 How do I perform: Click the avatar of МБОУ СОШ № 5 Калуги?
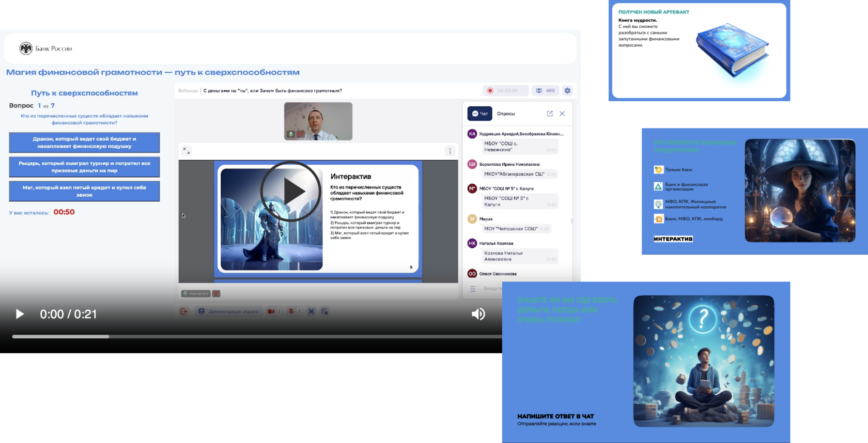coord(472,188)
